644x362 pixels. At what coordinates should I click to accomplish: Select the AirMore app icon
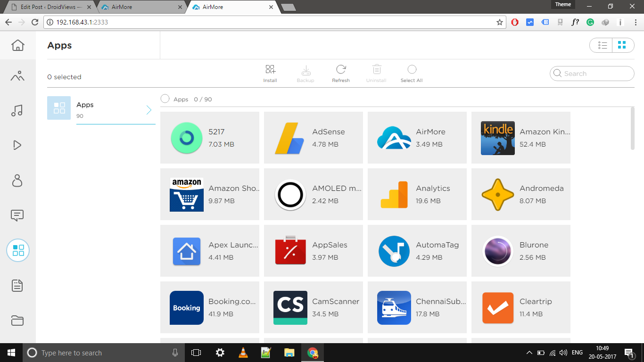394,138
